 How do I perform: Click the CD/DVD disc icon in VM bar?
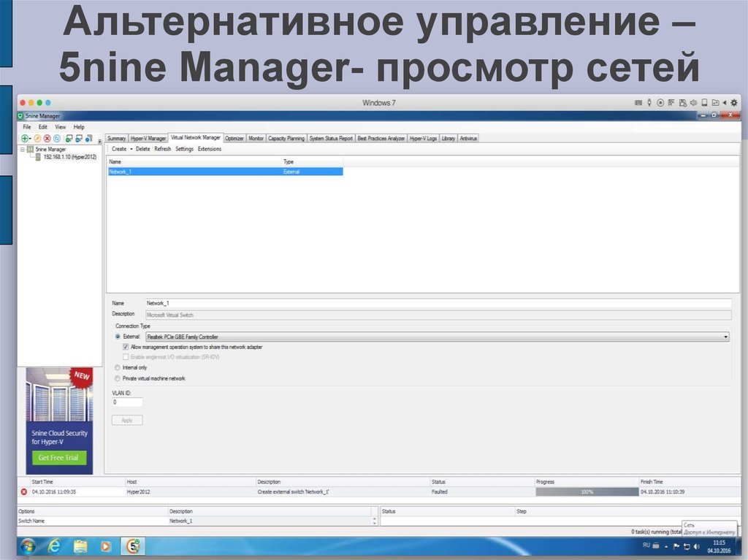[x=660, y=102]
